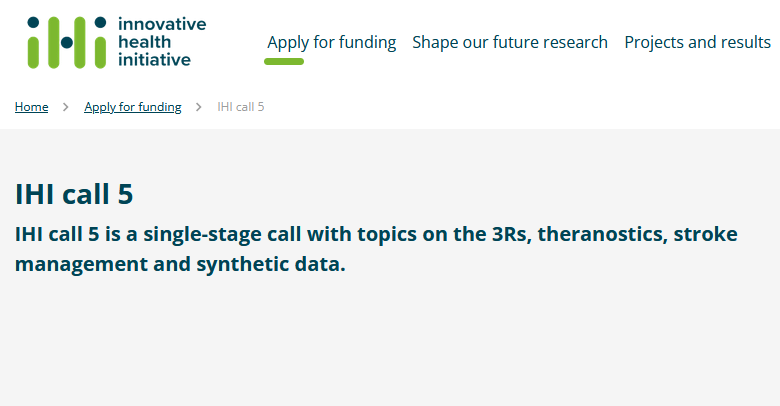This screenshot has width=780, height=406.
Task: Click the word 'initiative' in the logo
Action: tap(154, 60)
